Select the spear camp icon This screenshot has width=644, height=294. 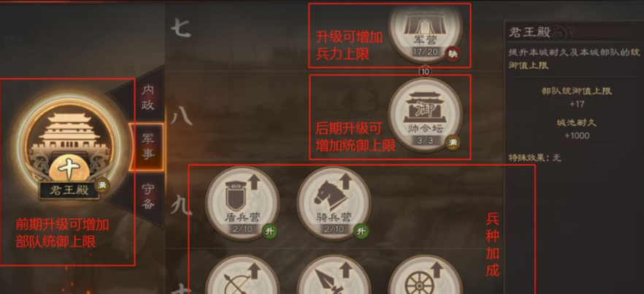point(334,276)
